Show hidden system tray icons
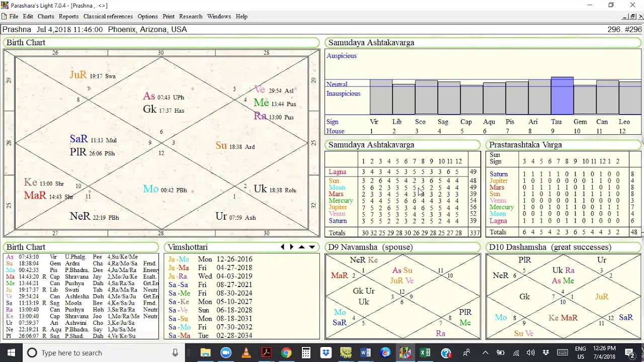Image resolution: width=644 pixels, height=362 pixels. pos(486,353)
